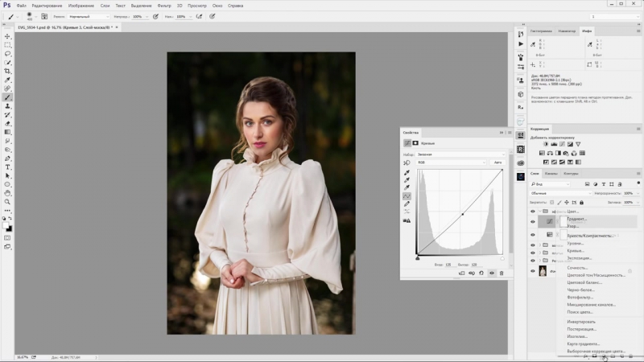The image size is (644, 362).
Task: Open the Curves preset dropdown
Action: (x=460, y=154)
